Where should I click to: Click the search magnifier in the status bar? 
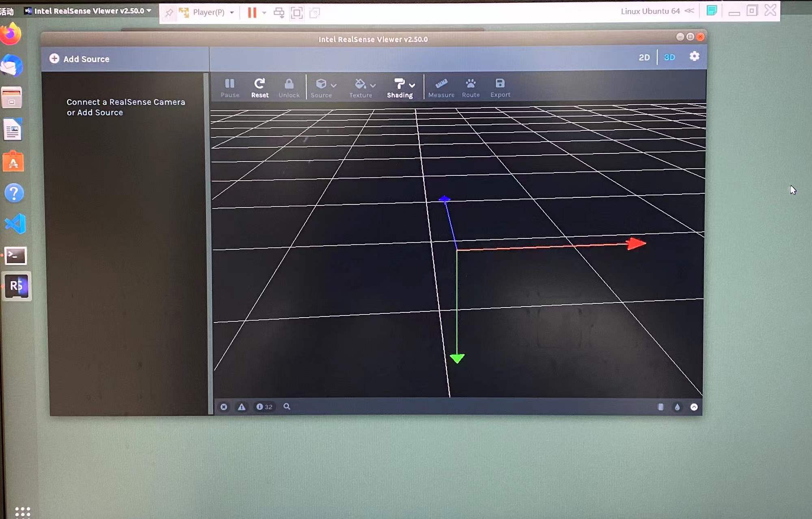coord(287,407)
